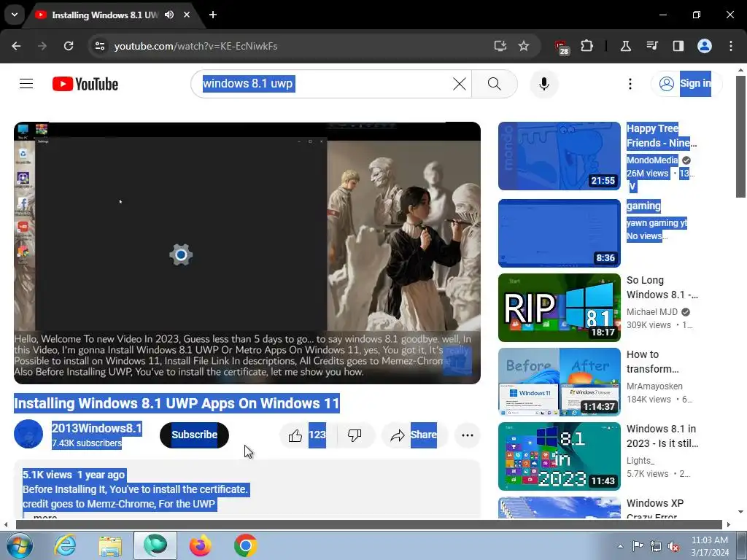Open the Extensions puzzle piece menu
747x560 pixels.
click(x=587, y=46)
